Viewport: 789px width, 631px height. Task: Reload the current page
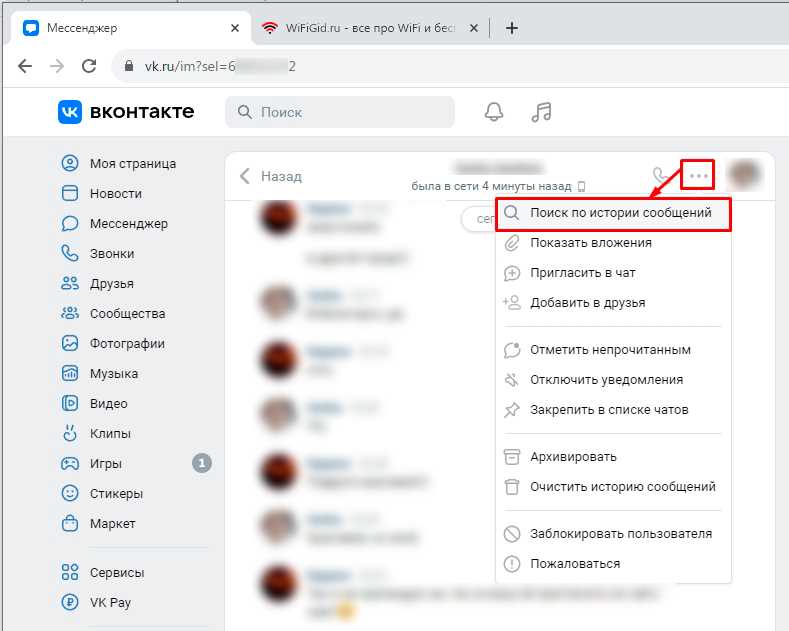89,66
